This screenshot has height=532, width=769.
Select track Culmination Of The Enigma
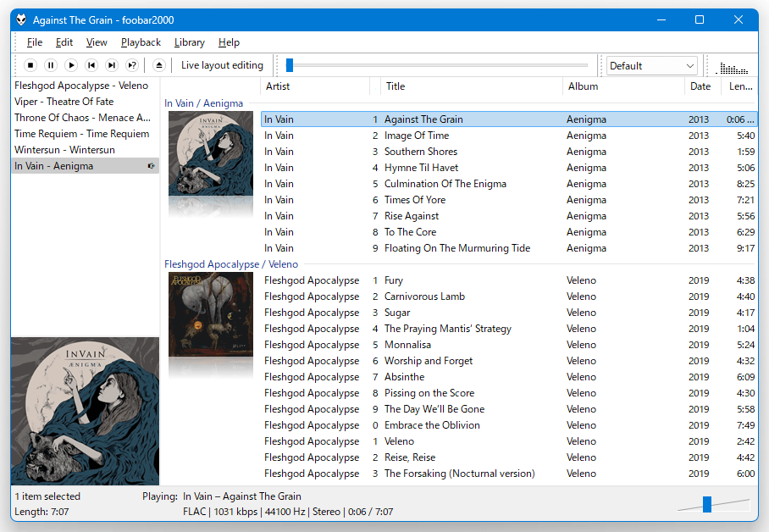(x=509, y=184)
